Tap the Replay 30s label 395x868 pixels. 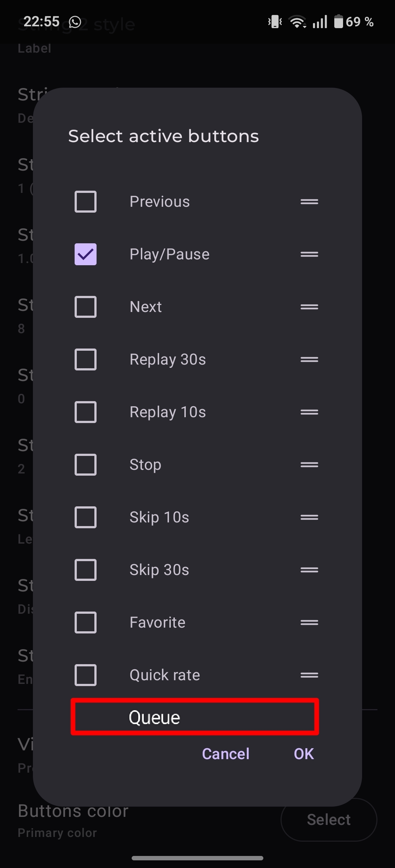(168, 359)
